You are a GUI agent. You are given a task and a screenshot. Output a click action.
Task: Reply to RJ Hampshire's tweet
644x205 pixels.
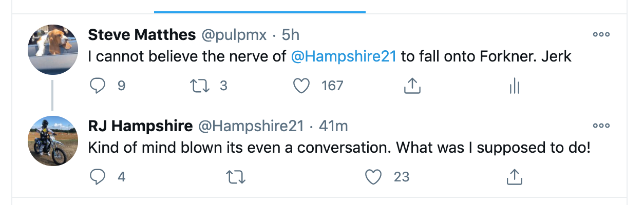98,177
